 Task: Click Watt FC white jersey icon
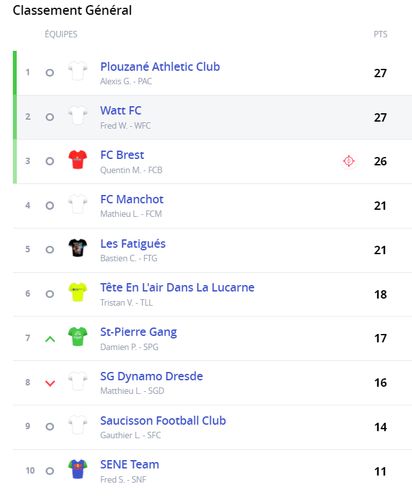[78, 115]
